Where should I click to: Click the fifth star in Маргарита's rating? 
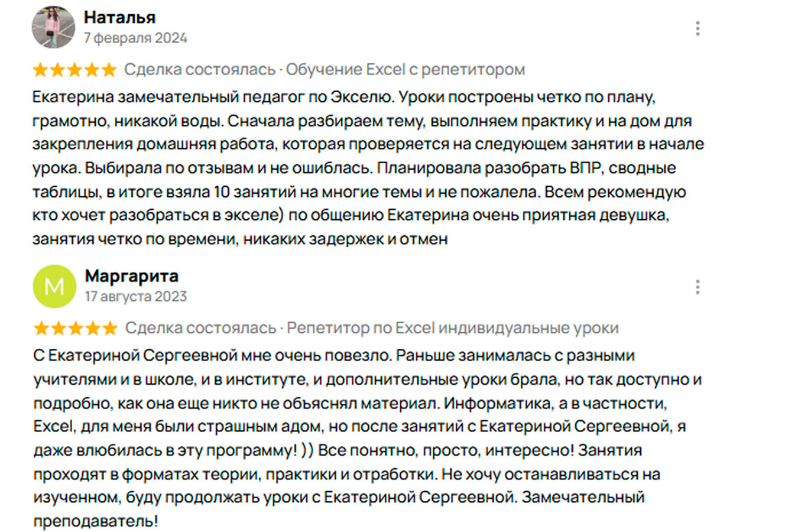tap(111, 328)
